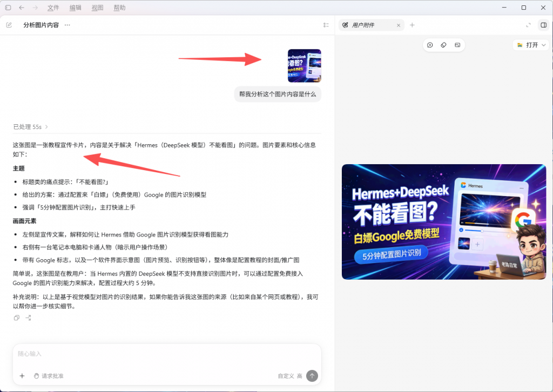The height and width of the screenshot is (392, 553).
Task: Click the plus attach button in input box
Action: pyautogui.click(x=22, y=376)
